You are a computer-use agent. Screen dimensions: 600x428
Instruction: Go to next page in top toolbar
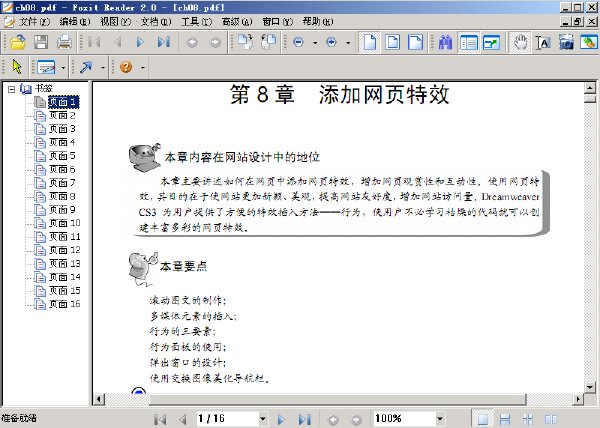click(140, 42)
